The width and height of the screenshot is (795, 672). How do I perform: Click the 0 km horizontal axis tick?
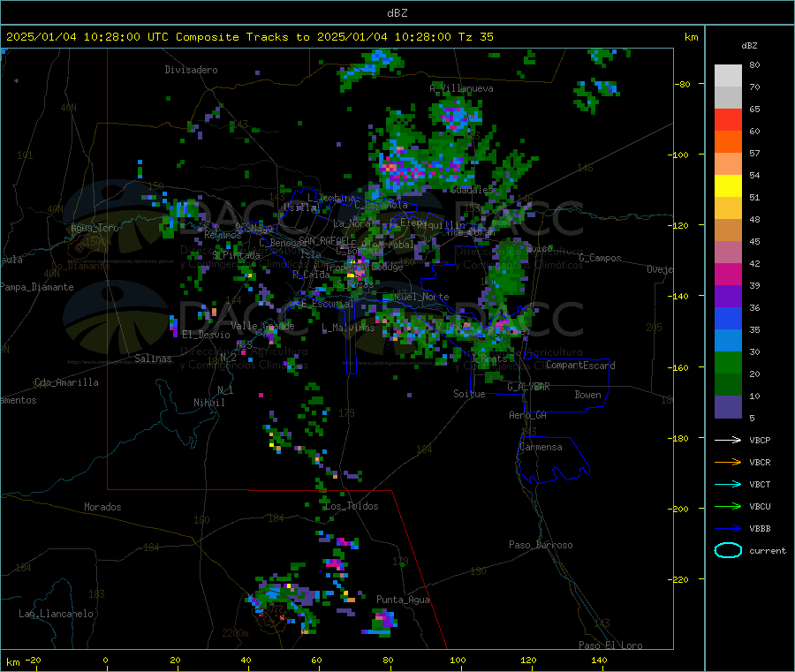pos(106,660)
